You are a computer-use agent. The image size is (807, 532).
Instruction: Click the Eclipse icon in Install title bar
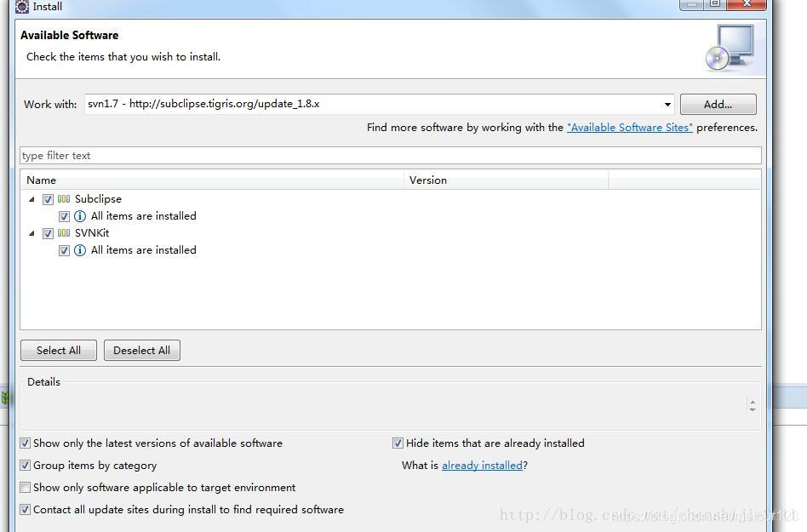click(22, 7)
